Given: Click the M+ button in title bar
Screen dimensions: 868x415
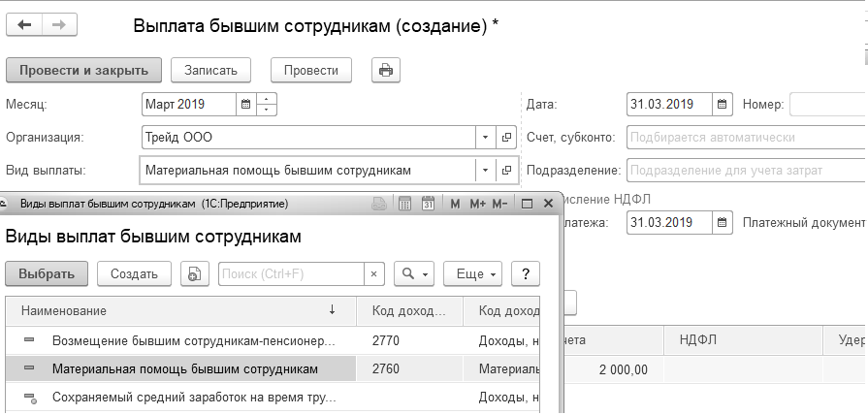Looking at the screenshot, I should [478, 204].
